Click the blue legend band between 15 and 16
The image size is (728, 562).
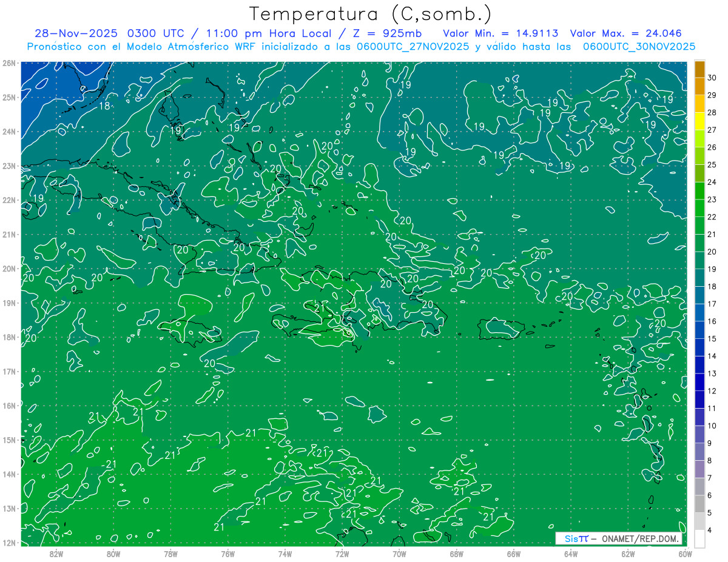coord(699,330)
